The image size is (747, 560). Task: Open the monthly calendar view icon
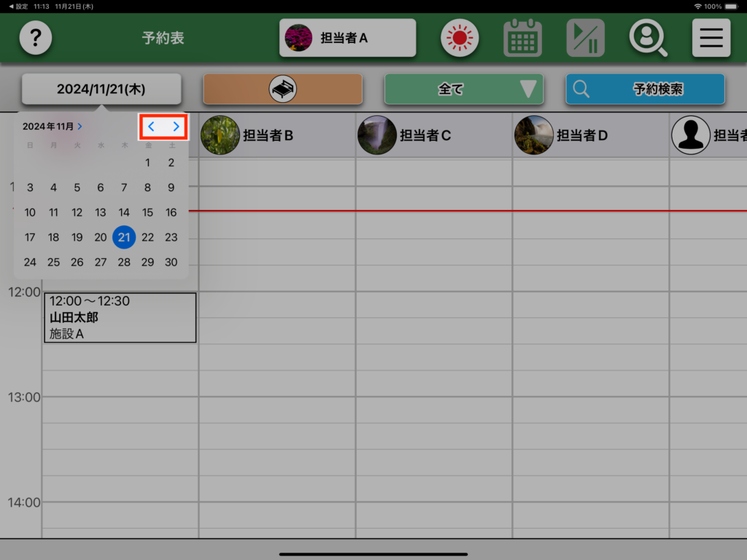pyautogui.click(x=522, y=38)
